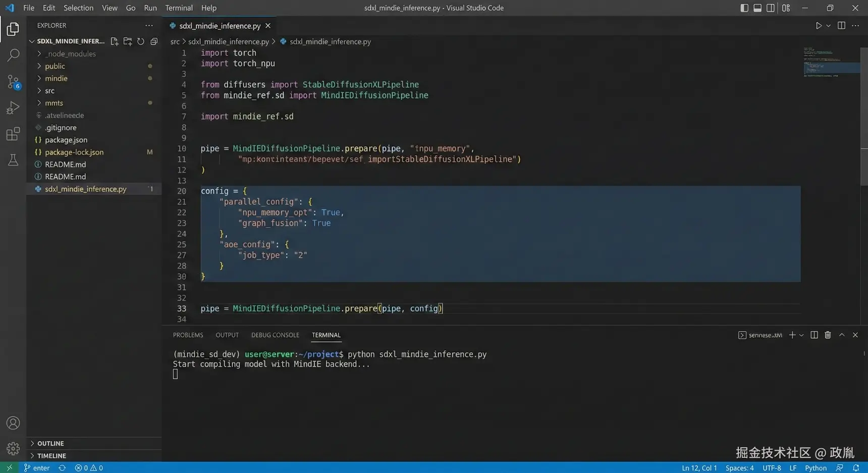Click New File icon in Explorer header
Screen dimensions: 868x473
(114, 41)
